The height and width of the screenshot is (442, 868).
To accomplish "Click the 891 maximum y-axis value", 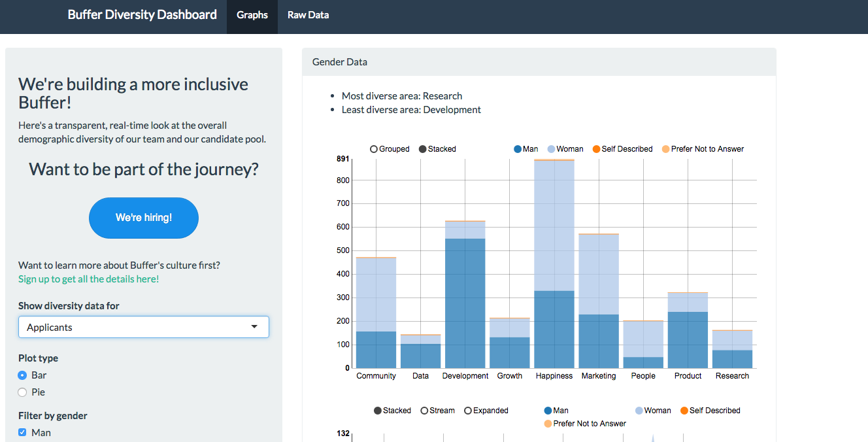I will [343, 159].
